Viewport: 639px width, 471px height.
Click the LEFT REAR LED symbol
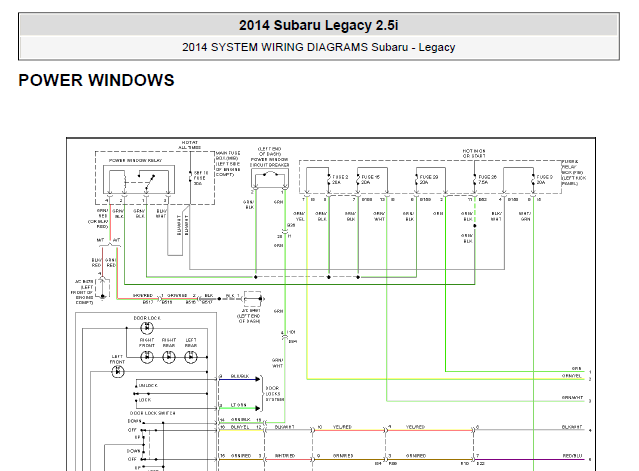click(191, 357)
